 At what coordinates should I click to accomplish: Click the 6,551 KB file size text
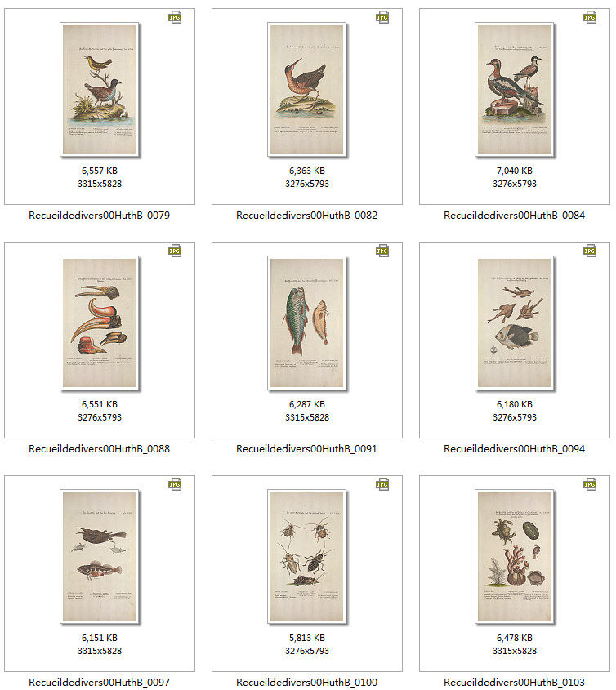[x=100, y=404]
